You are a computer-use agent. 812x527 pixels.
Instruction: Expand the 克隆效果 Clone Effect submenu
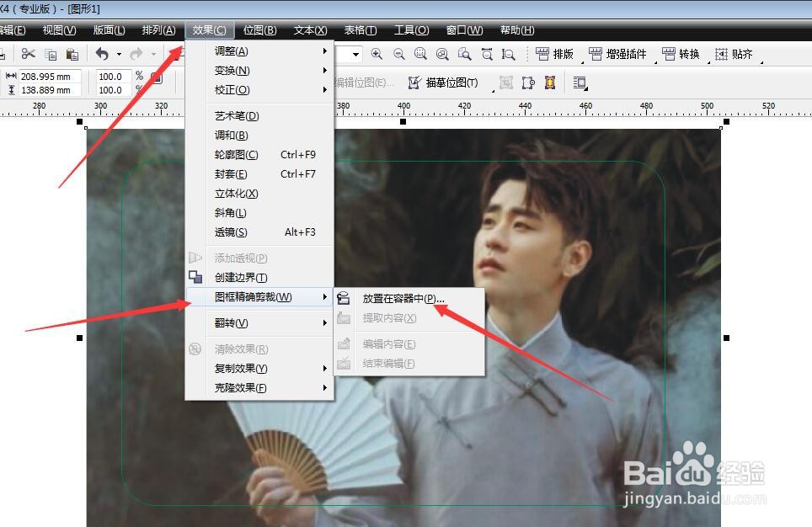[x=259, y=388]
